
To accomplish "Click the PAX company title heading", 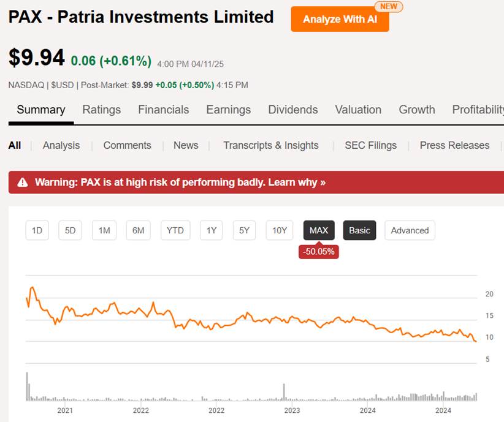I will click(x=141, y=17).
